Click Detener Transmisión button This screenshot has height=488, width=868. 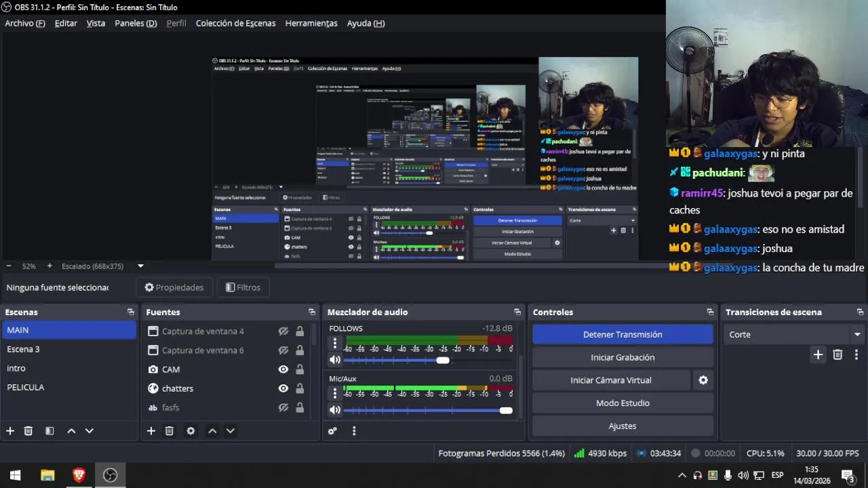[623, 334]
